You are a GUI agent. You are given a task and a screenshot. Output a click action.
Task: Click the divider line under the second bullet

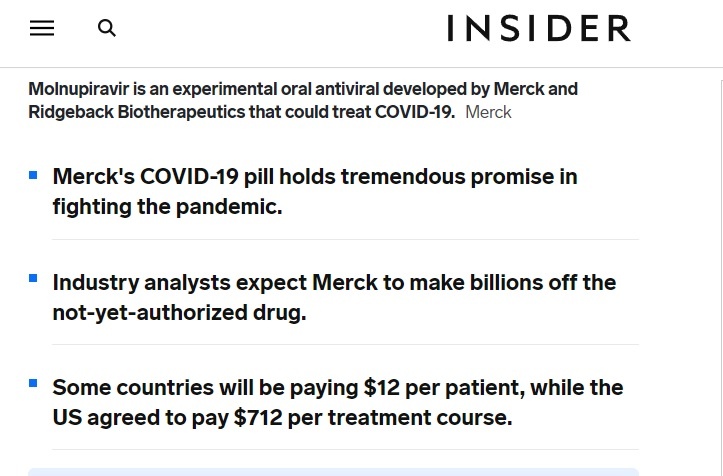(345, 345)
